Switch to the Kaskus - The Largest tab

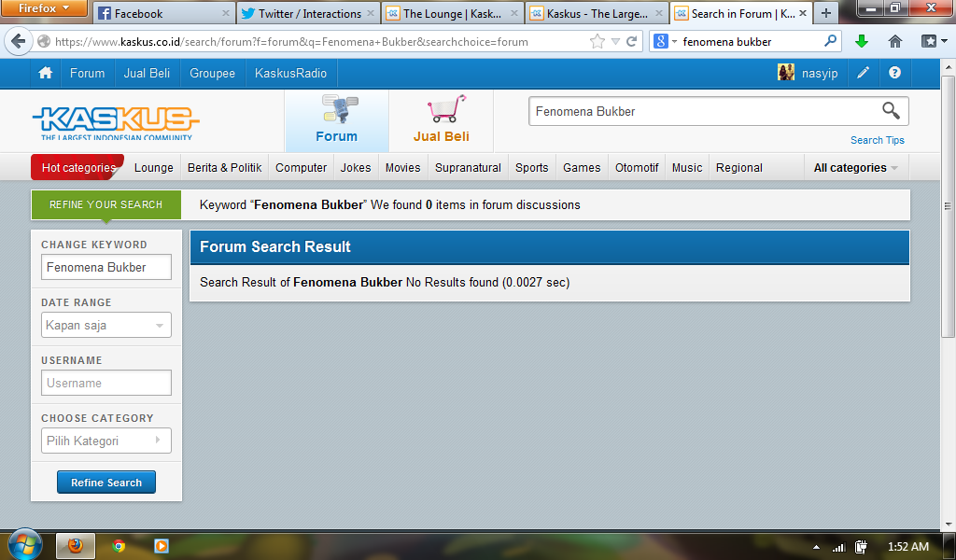tap(597, 13)
